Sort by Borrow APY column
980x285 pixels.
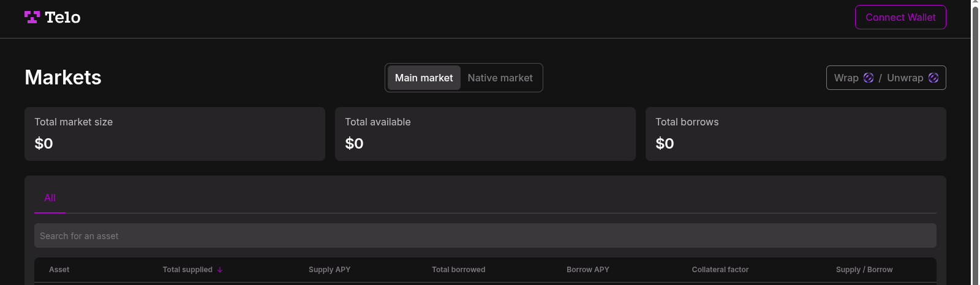tap(588, 270)
